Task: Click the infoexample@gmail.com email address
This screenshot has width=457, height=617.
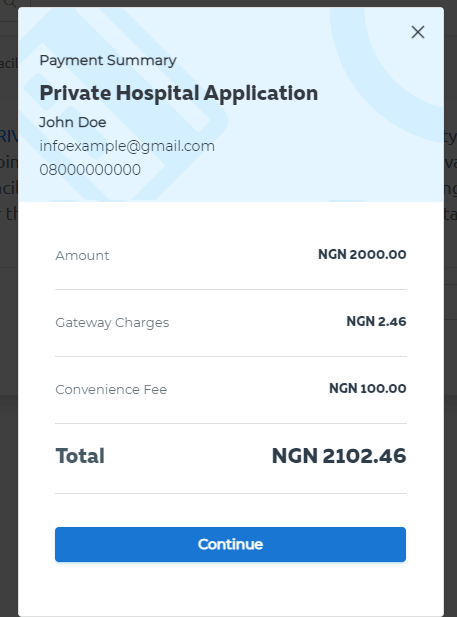Action: click(127, 146)
